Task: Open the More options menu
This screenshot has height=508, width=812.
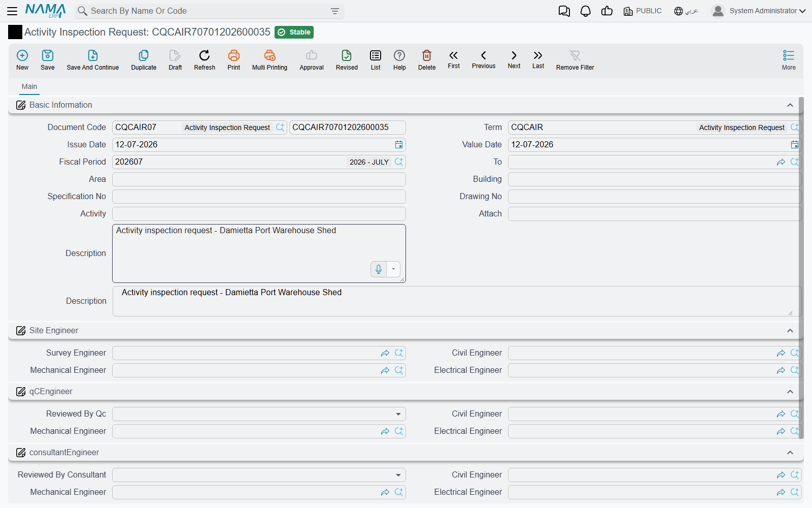Action: (789, 60)
